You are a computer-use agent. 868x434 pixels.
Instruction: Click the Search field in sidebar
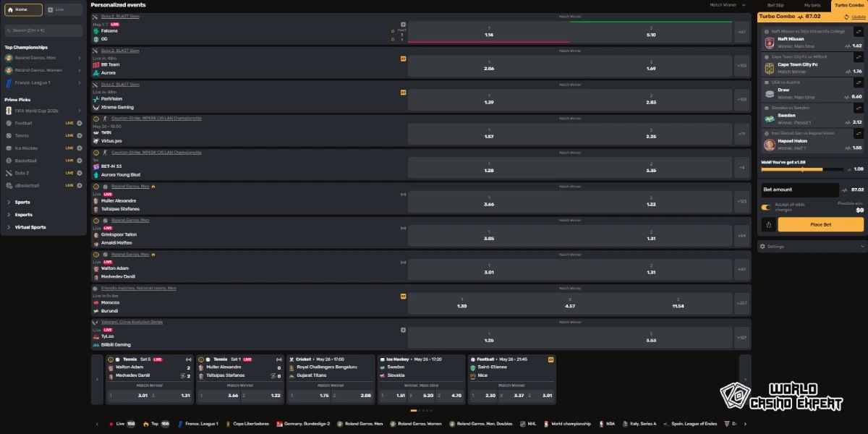(x=43, y=30)
